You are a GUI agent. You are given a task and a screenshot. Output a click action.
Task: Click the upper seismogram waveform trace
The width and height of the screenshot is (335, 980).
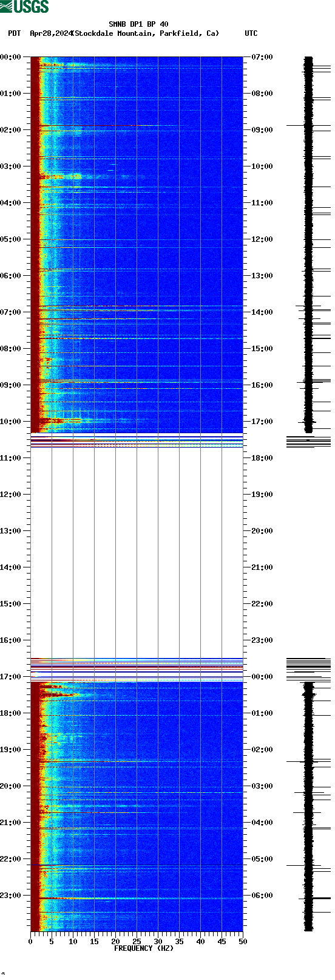click(x=308, y=244)
